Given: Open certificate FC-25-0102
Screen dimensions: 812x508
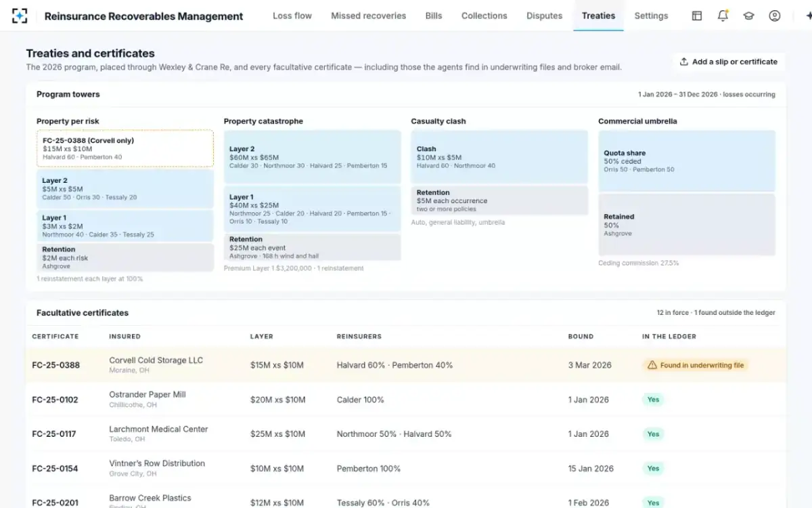Looking at the screenshot, I should [55, 400].
